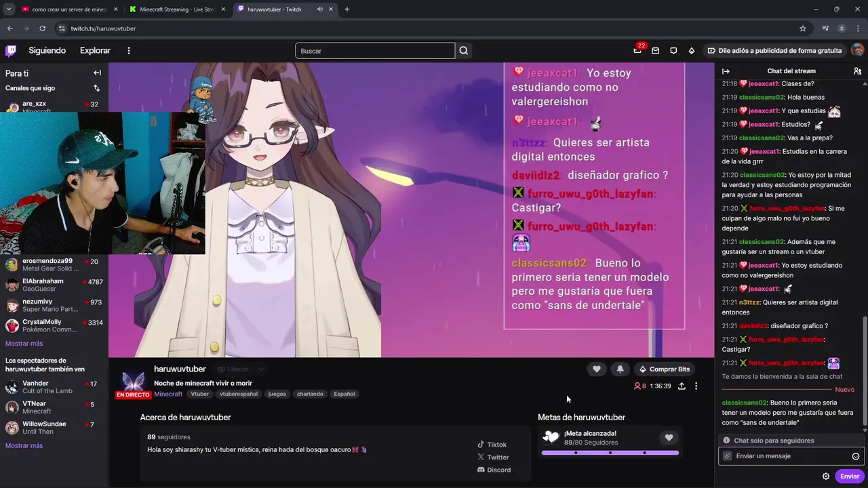The image size is (868, 488).
Task: Open the Explorar page
Action: tap(95, 51)
